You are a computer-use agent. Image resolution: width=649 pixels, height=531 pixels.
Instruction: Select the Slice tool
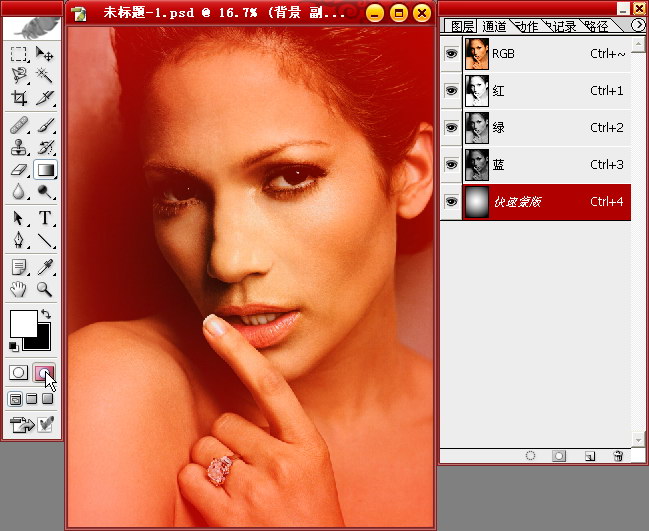point(44,98)
